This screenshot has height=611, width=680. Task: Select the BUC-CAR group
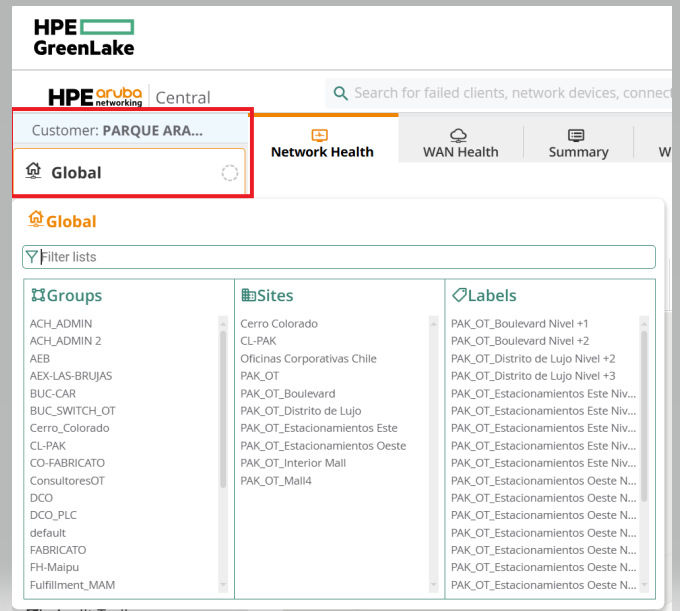tap(53, 393)
